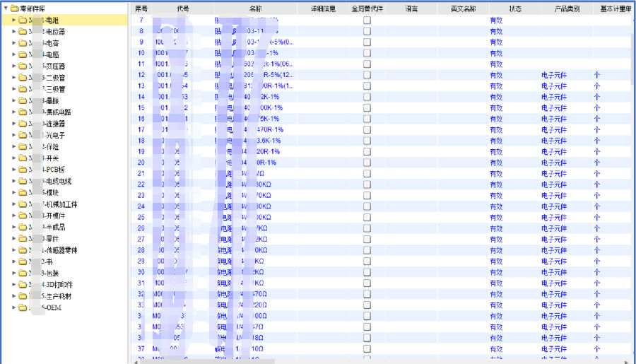This screenshot has height=364, width=636.
Task: Click the folder icon beside OEM
Action: (23, 307)
